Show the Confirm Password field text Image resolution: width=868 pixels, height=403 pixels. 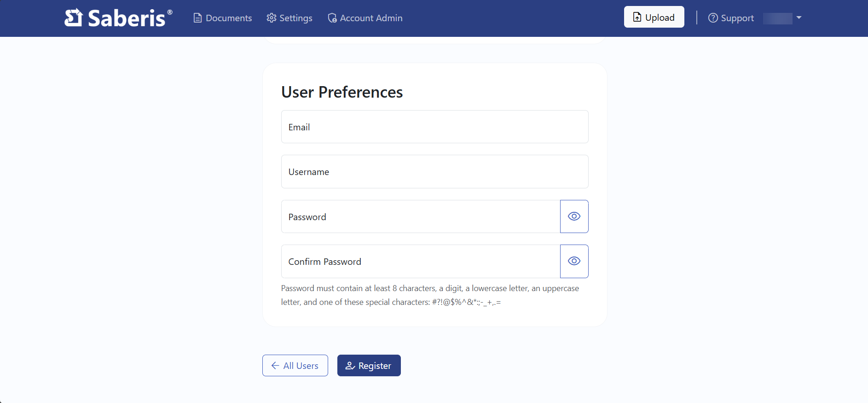574,261
